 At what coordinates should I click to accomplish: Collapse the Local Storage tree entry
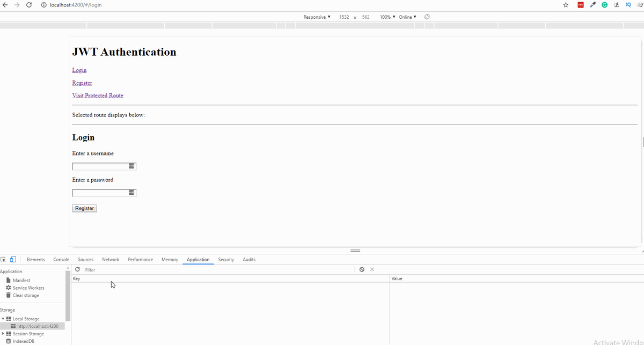[x=4, y=318]
